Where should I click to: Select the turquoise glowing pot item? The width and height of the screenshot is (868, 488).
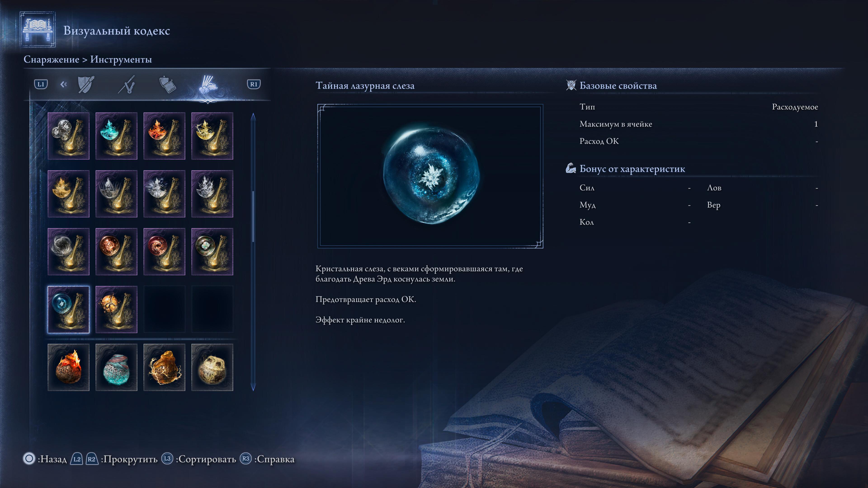pyautogui.click(x=116, y=367)
